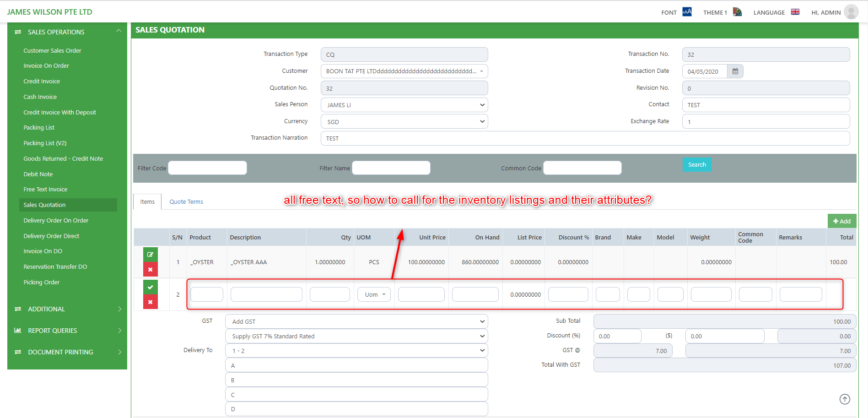The height and width of the screenshot is (418, 868).
Task: Open the Sales Person dropdown
Action: coord(404,105)
